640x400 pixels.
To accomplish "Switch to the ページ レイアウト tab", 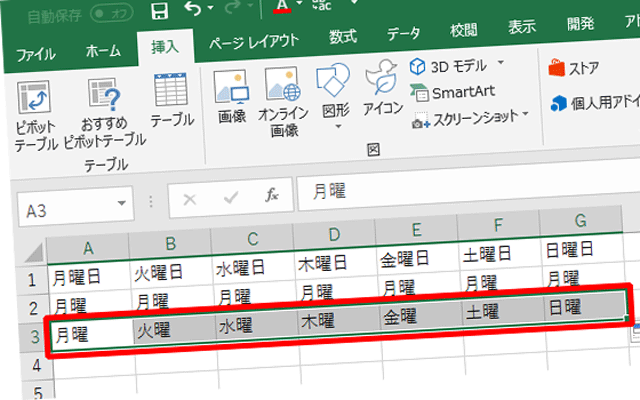I will click(x=253, y=42).
